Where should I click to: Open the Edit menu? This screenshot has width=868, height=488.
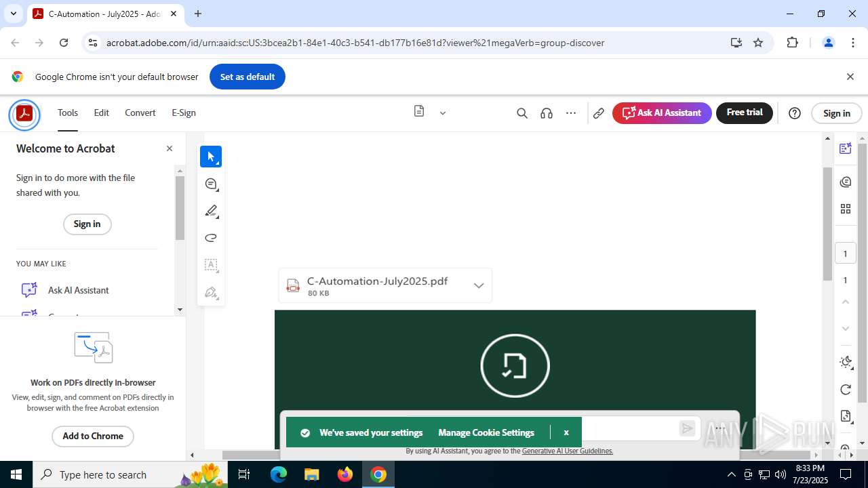(101, 113)
